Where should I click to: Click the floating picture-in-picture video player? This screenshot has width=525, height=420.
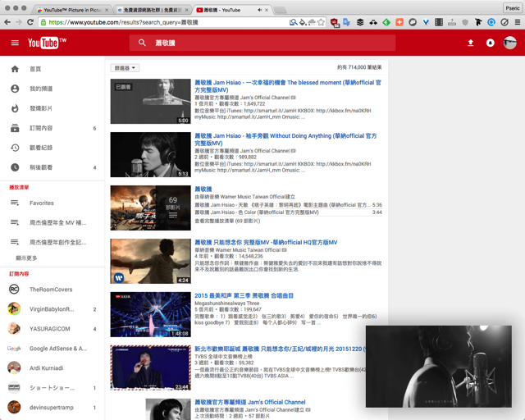[442, 367]
